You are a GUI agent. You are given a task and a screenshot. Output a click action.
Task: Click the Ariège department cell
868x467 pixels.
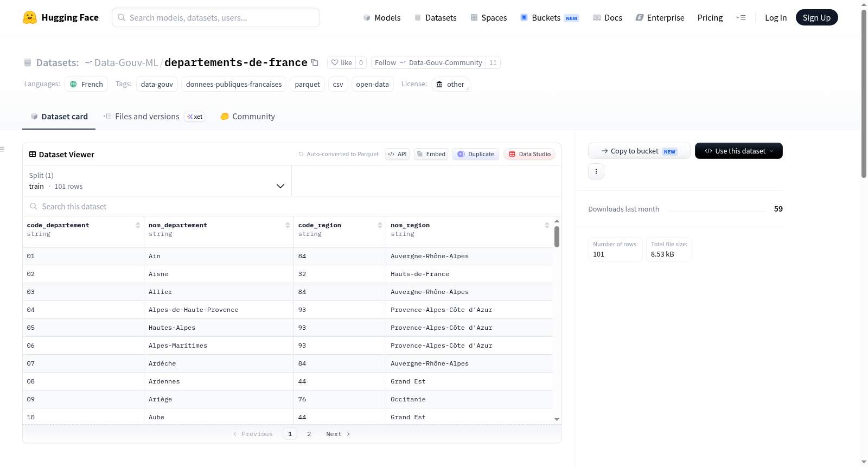(x=219, y=399)
